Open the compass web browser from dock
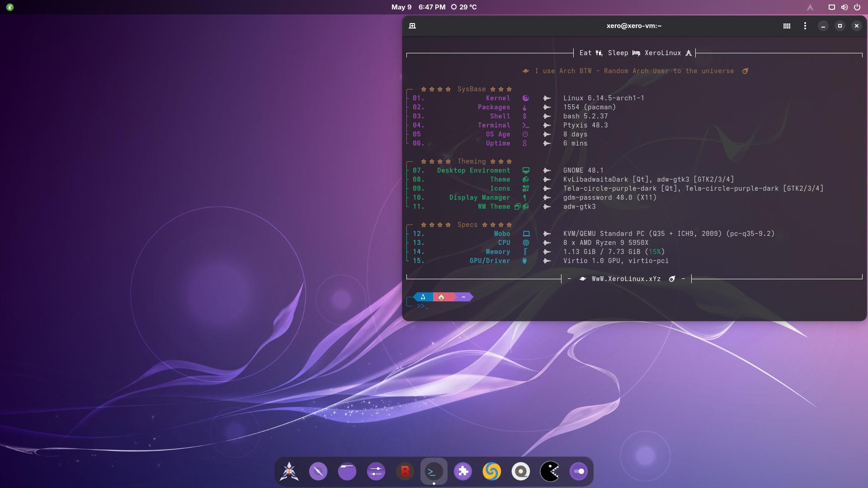Image resolution: width=868 pixels, height=488 pixels. coord(318,471)
